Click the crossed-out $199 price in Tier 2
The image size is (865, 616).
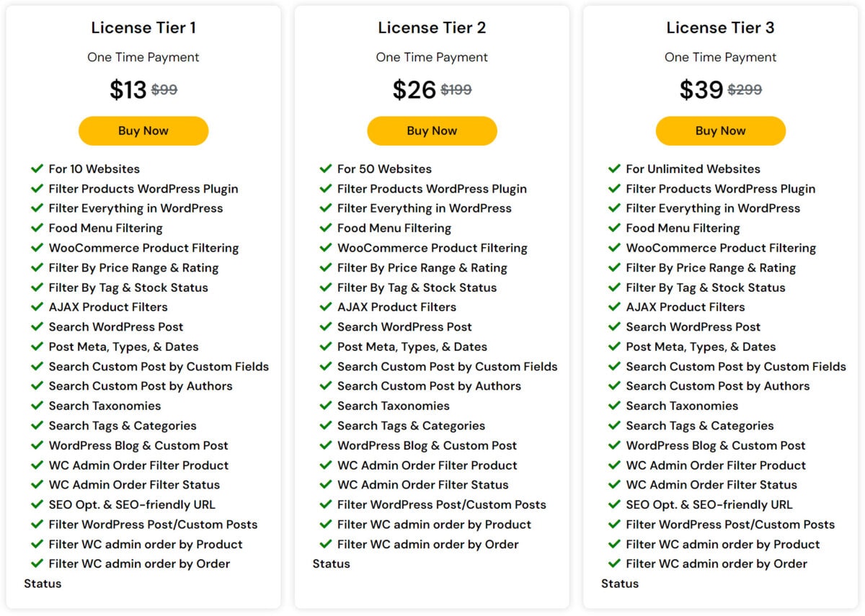click(458, 89)
